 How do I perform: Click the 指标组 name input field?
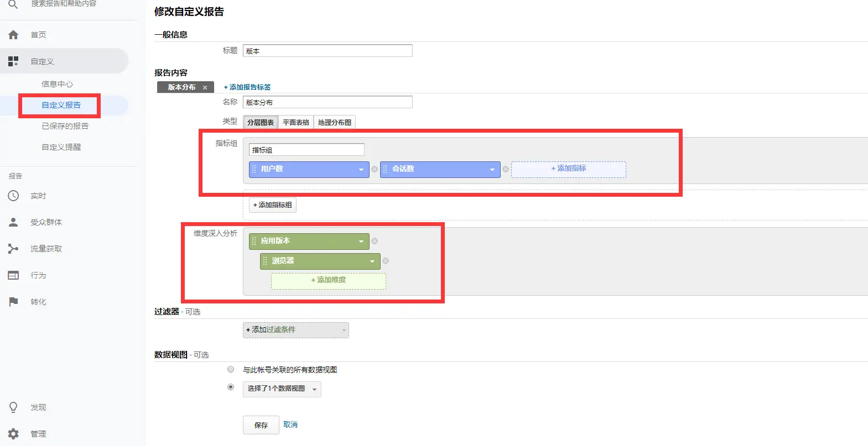click(306, 150)
